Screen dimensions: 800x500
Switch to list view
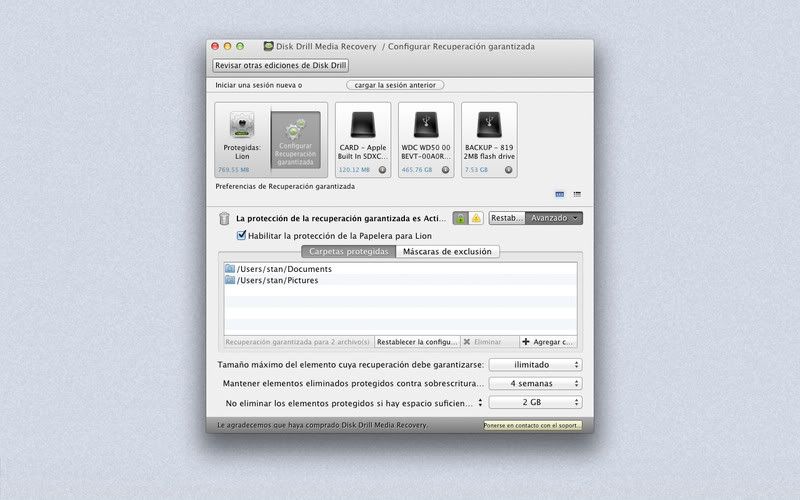click(577, 194)
